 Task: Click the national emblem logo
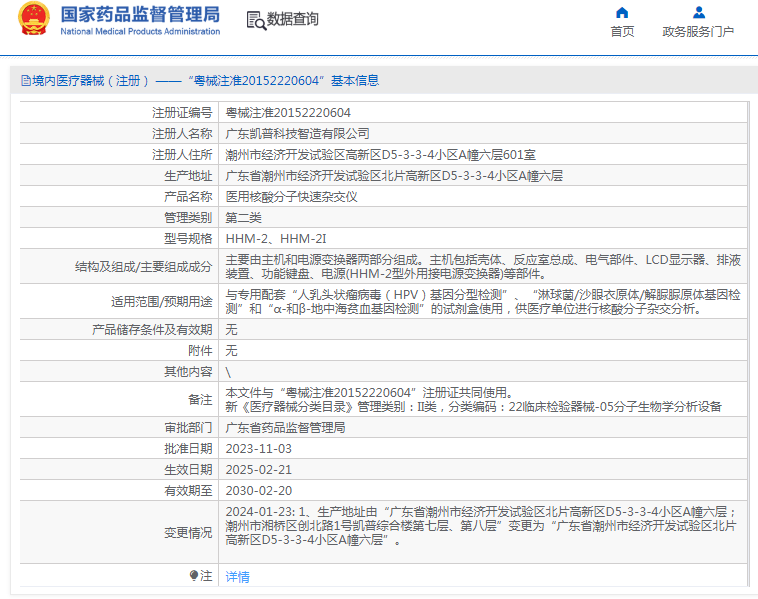34,19
